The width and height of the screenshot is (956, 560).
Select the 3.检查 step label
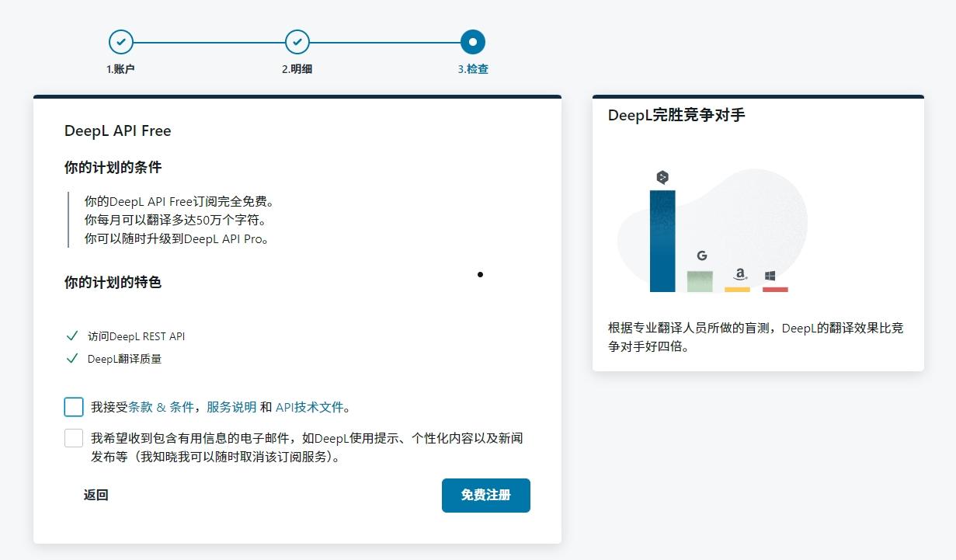(473, 69)
